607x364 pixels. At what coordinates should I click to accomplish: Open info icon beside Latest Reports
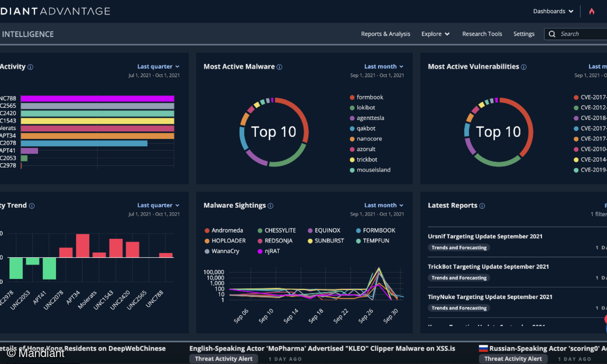coord(482,206)
